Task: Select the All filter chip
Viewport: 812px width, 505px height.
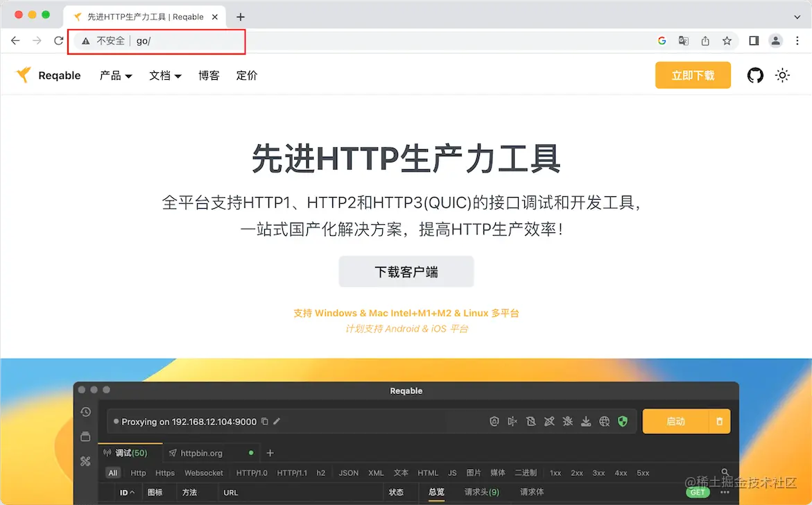Action: pyautogui.click(x=113, y=473)
